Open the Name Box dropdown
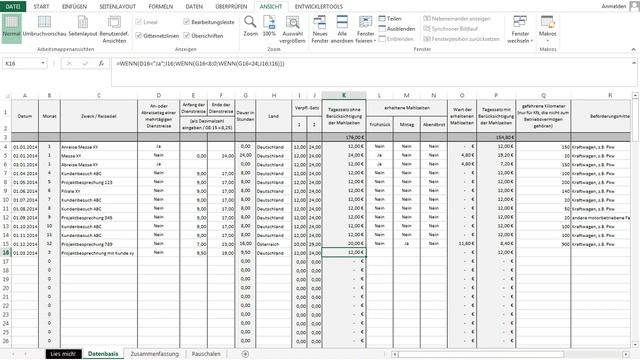This screenshot has width=640, height=360. [43, 63]
